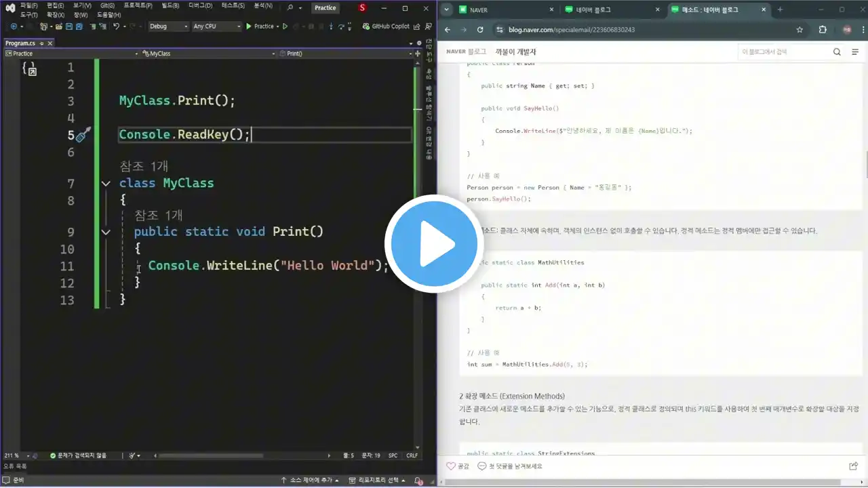
Task: Click the editor settings gear icon
Action: pos(420,43)
